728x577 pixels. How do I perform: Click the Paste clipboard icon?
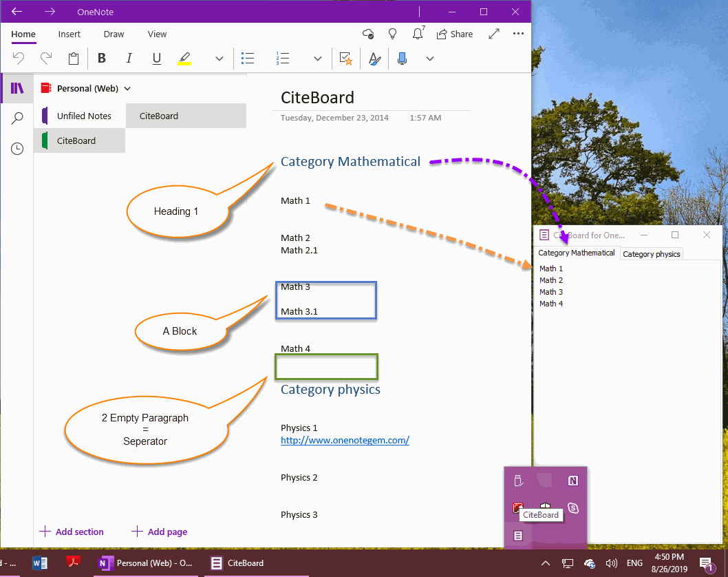tap(74, 59)
